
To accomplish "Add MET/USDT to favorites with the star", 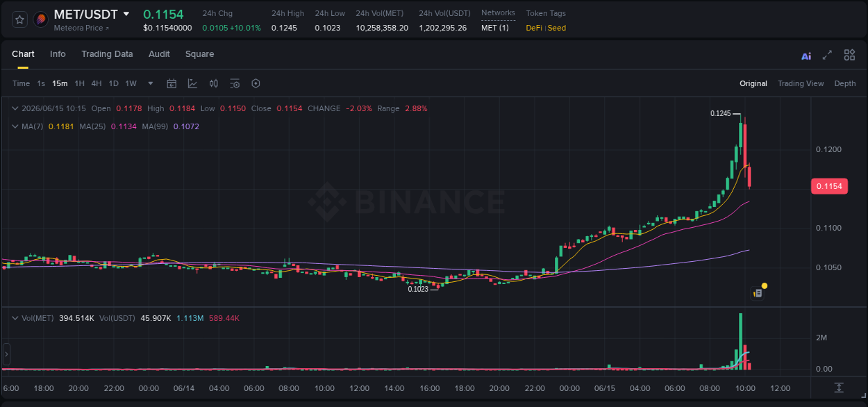I will point(19,19).
